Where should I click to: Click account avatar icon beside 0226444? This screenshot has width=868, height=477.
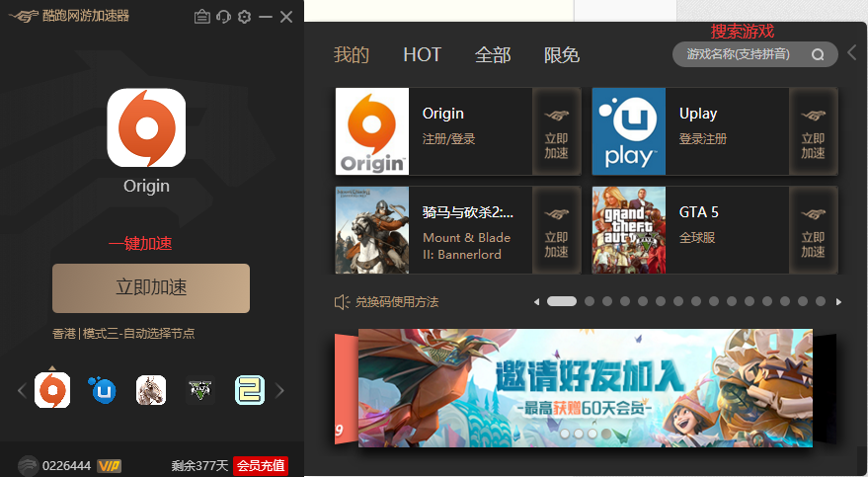pyautogui.click(x=28, y=465)
